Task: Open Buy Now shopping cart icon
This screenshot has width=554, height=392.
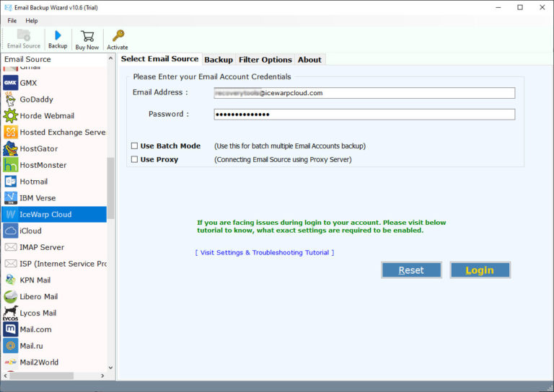Action: tap(87, 36)
